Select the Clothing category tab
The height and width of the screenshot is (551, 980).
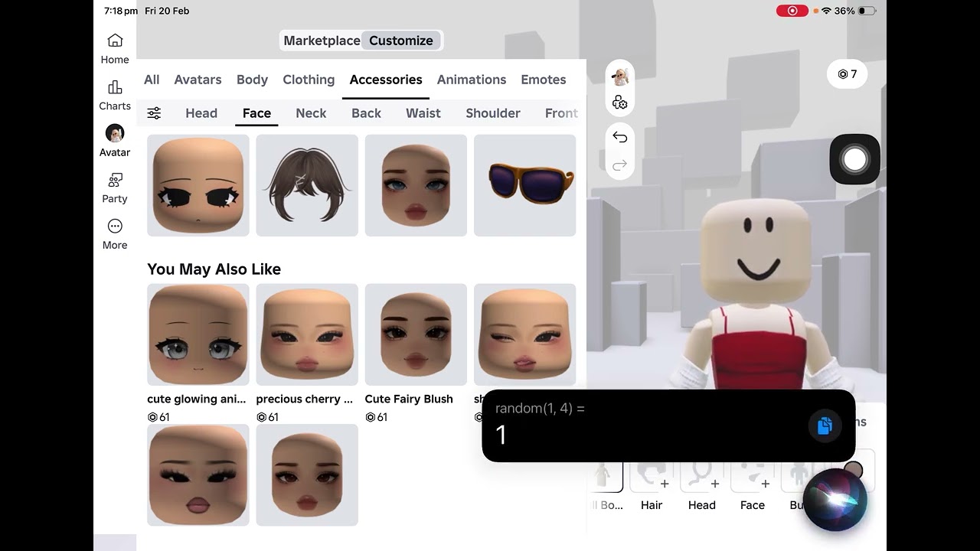point(309,80)
